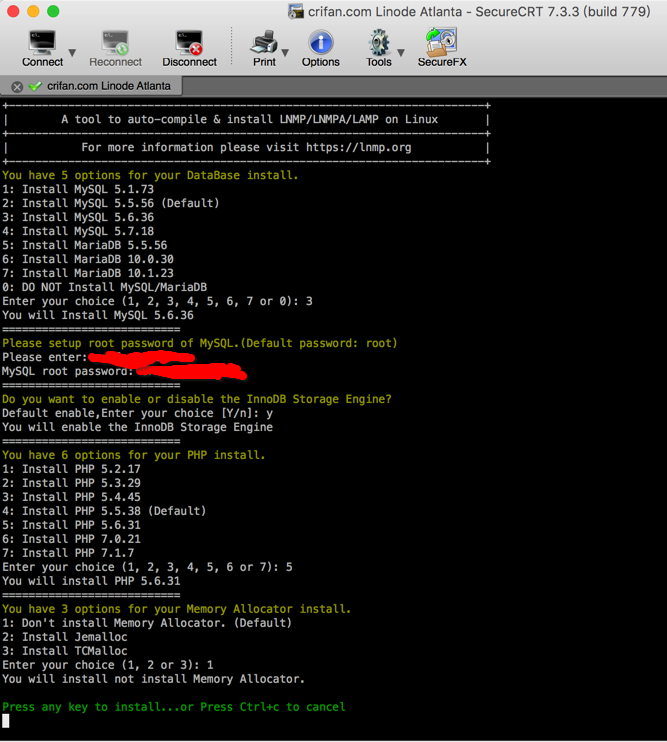The image size is (667, 742).
Task: Click the yellow minimize window button
Action: coord(33,11)
